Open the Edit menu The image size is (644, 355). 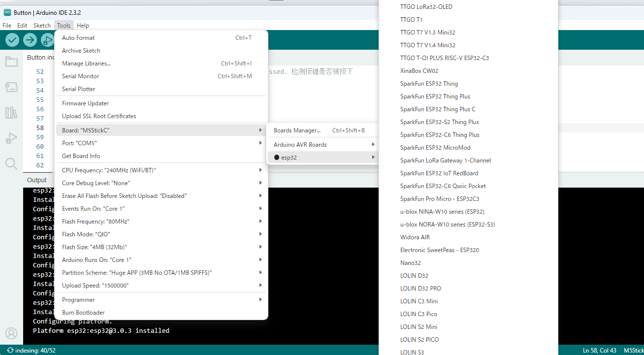22,25
